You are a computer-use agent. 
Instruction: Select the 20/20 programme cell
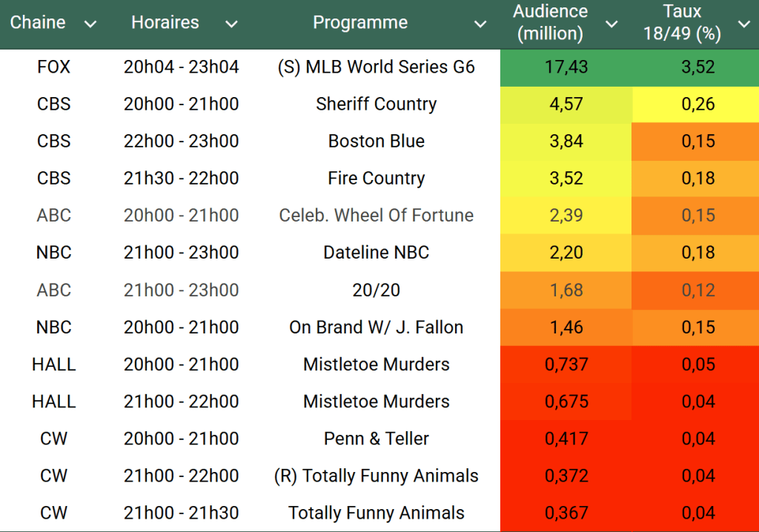click(x=376, y=290)
